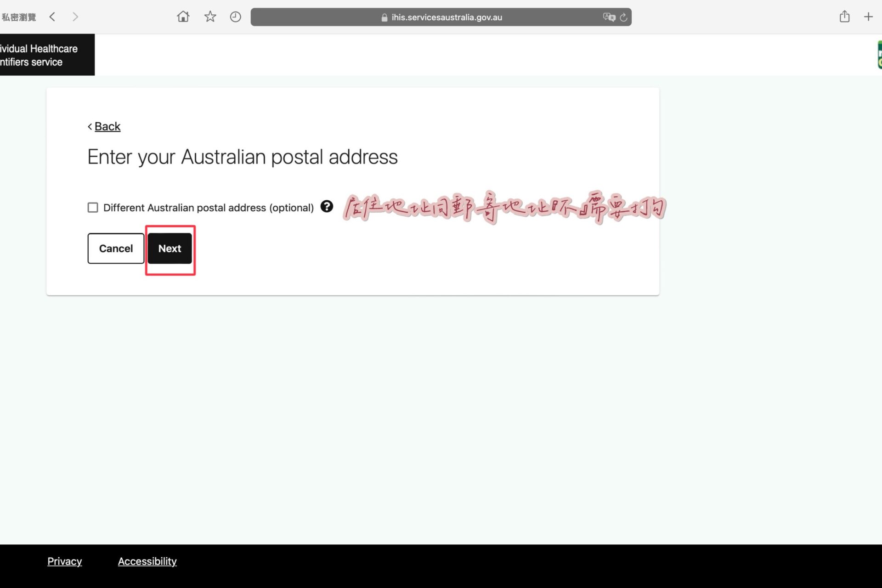Image resolution: width=882 pixels, height=588 pixels.
Task: Click the browser back arrow
Action: click(52, 17)
